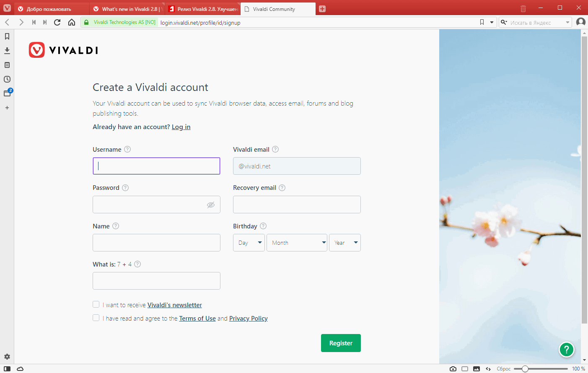Open the Bookmarks panel in the sidebar

coord(7,36)
